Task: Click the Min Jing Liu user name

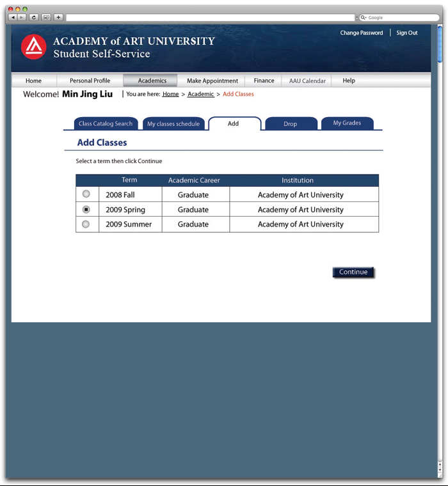Action: click(88, 94)
